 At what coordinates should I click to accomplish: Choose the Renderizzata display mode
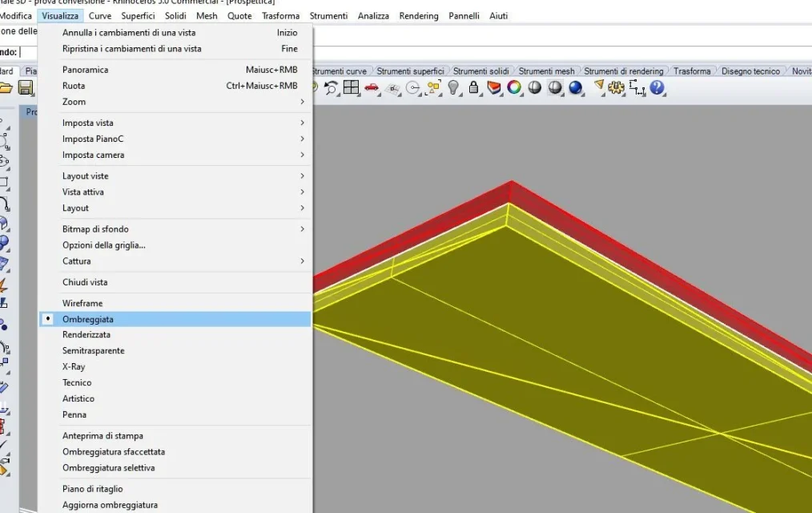pyautogui.click(x=86, y=334)
